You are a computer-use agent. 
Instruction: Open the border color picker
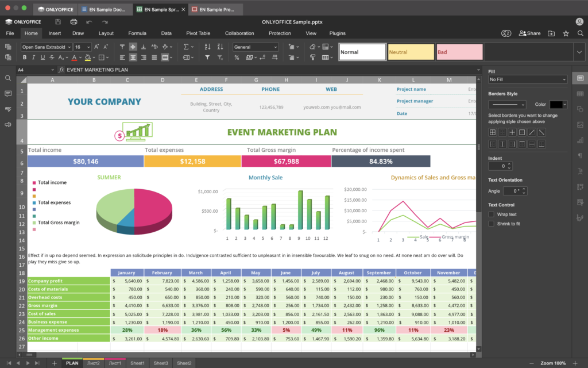(x=558, y=105)
